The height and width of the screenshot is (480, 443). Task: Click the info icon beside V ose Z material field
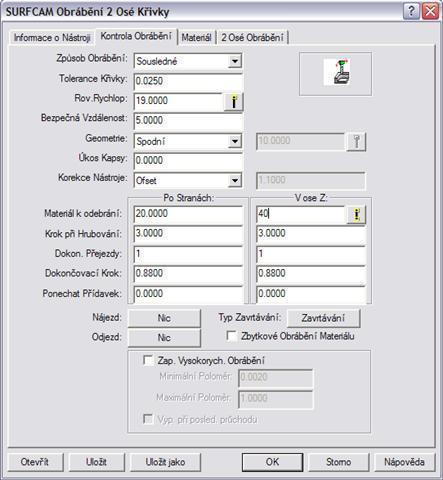tap(357, 215)
